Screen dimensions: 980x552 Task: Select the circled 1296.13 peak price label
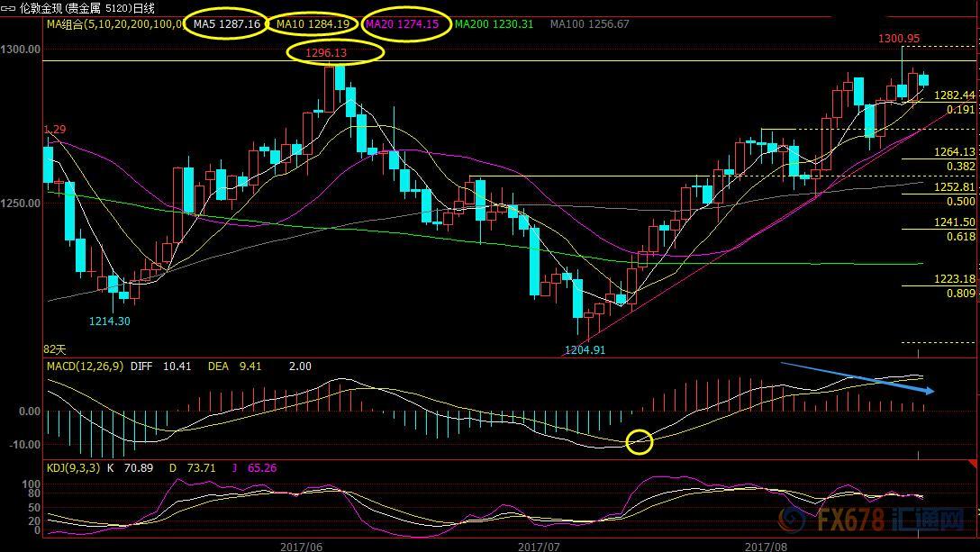pyautogui.click(x=334, y=53)
